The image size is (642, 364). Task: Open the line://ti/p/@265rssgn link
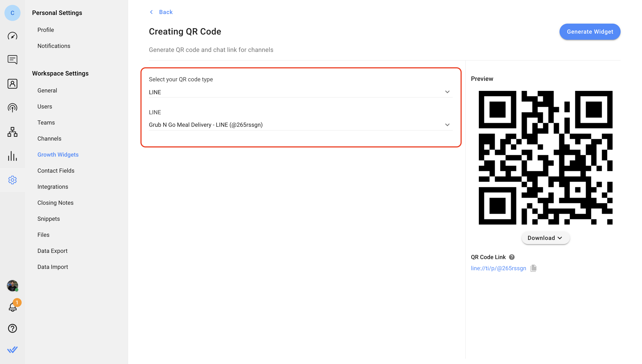click(498, 268)
